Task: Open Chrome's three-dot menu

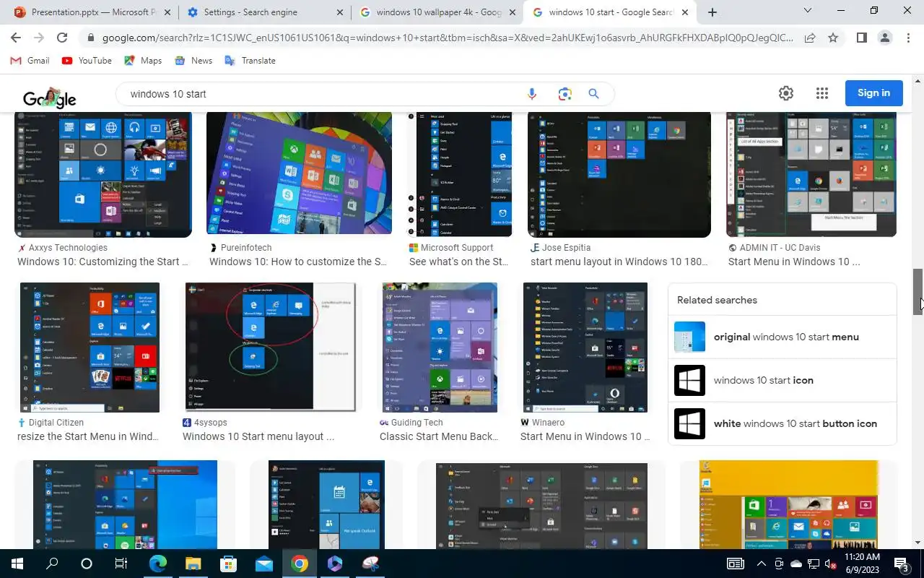Action: coord(907,38)
